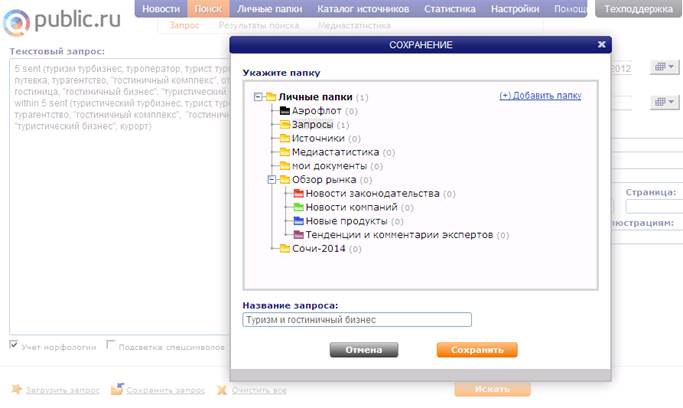Select the Новости компаний folder label

tap(352, 207)
